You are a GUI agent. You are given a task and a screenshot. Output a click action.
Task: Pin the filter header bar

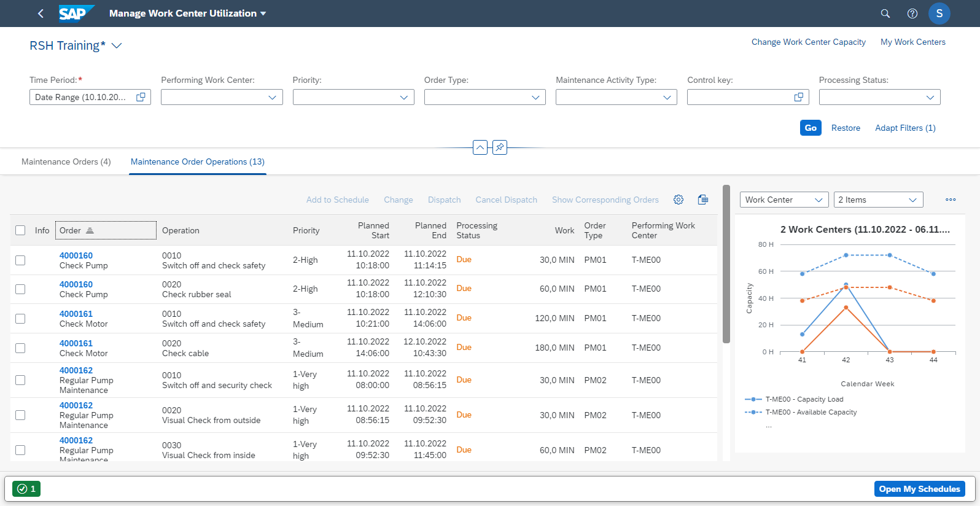(x=500, y=147)
